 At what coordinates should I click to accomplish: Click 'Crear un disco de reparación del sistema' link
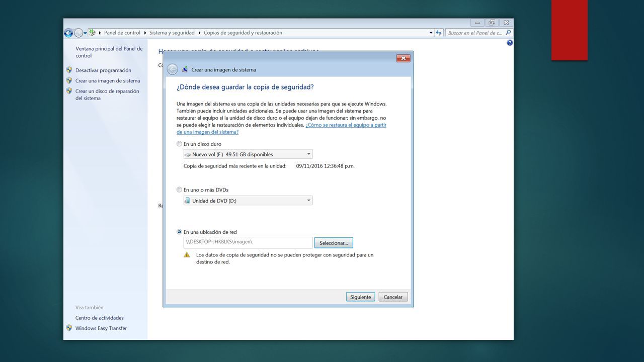coord(107,95)
